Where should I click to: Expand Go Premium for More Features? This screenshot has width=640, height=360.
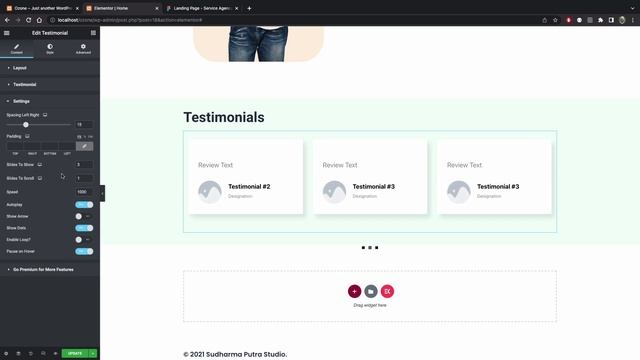click(x=50, y=269)
